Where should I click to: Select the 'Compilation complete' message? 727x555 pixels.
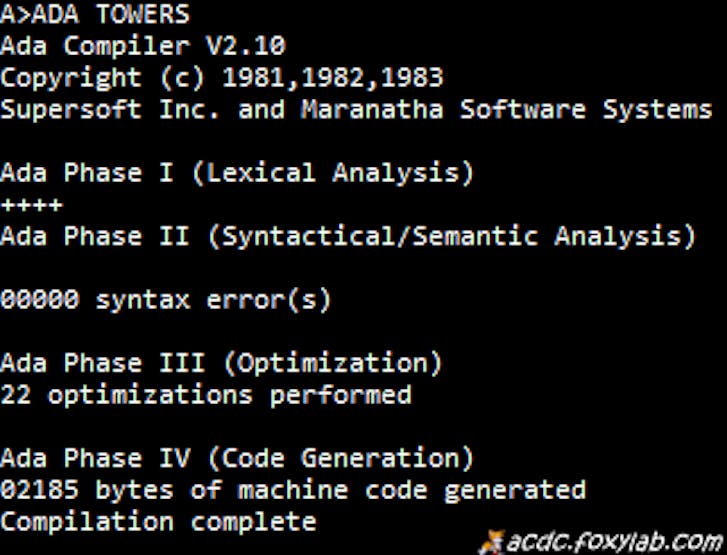[158, 521]
